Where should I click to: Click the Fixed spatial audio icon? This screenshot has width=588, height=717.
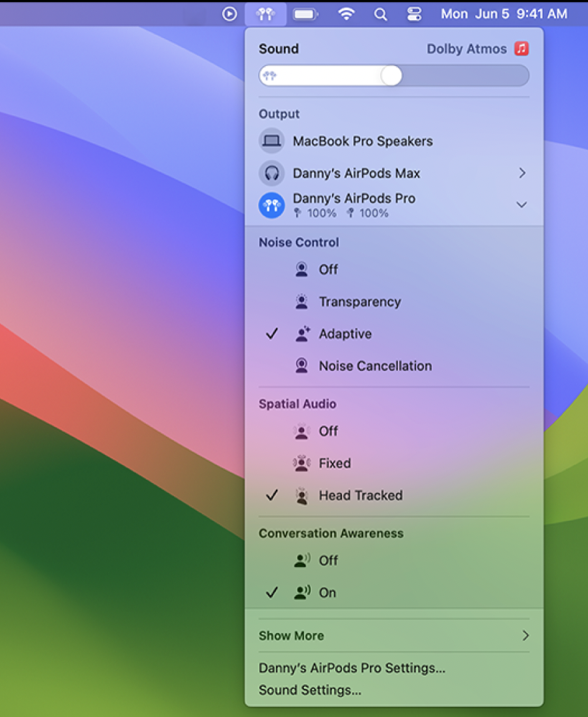301,463
